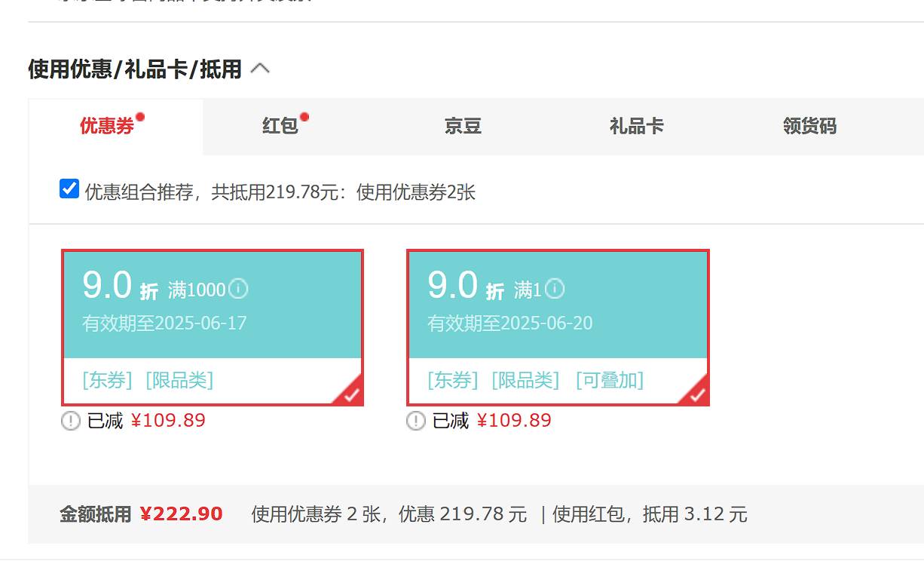Screen dimensions: 924x561
Task: Click [限品类] label on 满1000 coupon
Action: click(x=179, y=380)
